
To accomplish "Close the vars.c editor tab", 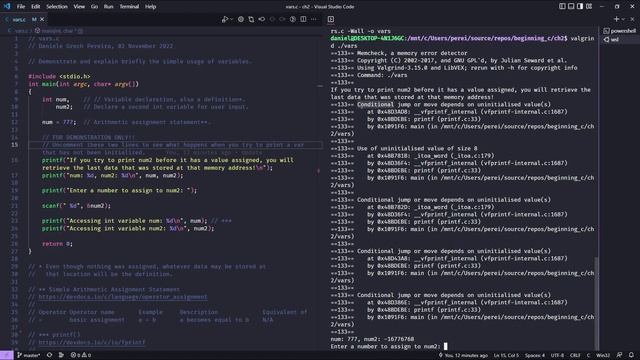I will click(x=42, y=19).
